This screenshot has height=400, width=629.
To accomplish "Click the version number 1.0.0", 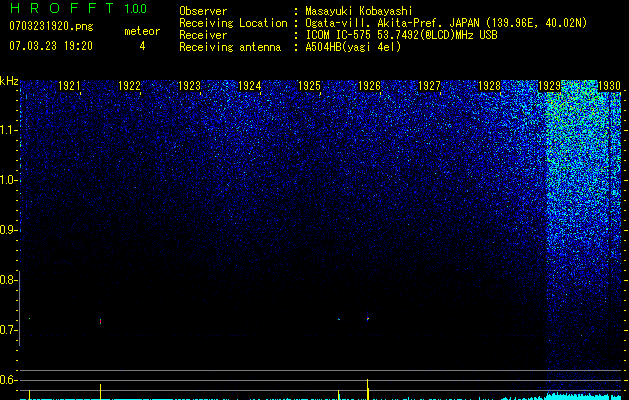I will pos(136,8).
